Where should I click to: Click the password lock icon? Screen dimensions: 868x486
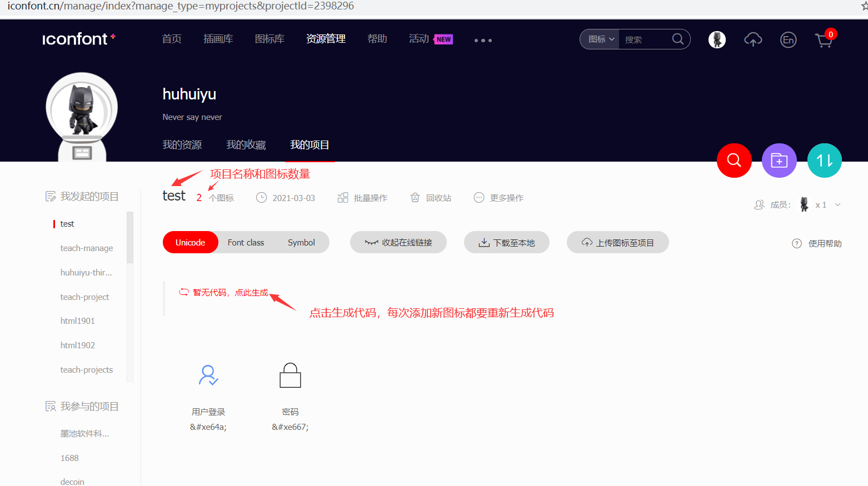(x=290, y=375)
